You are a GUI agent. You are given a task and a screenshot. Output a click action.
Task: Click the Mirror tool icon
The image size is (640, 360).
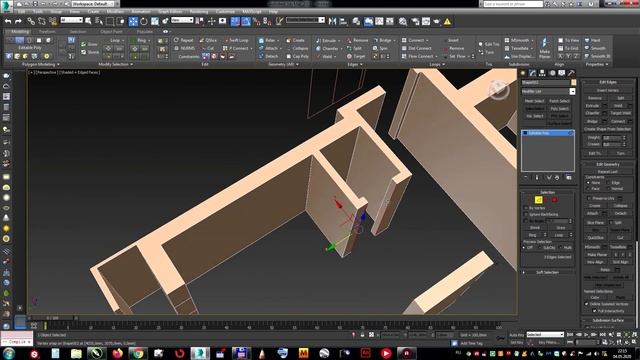[x=332, y=21]
